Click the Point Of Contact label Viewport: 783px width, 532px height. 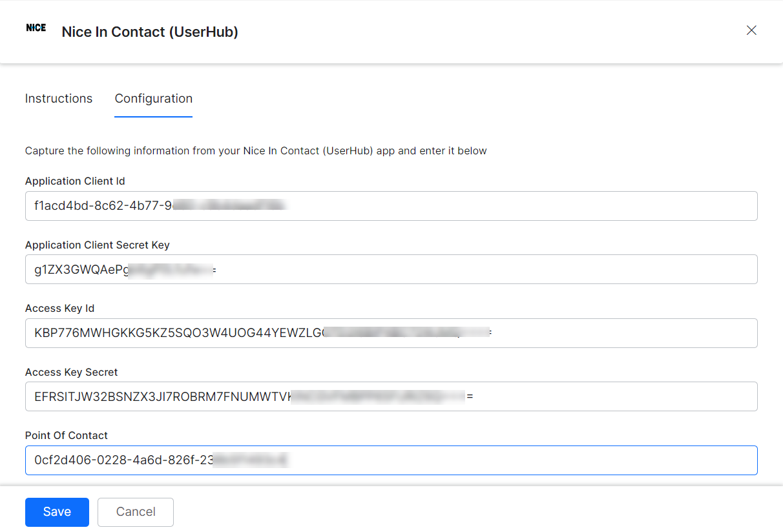pos(67,435)
